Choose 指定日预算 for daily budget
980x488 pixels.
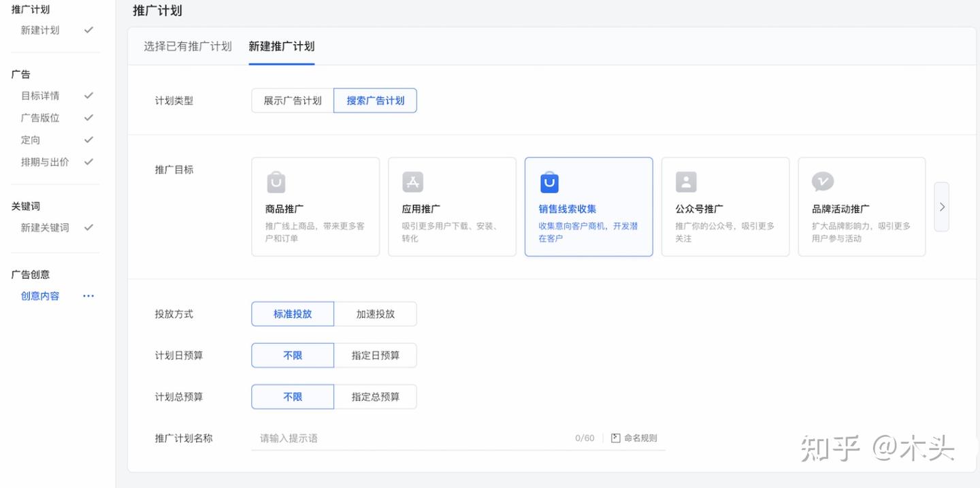tap(375, 355)
